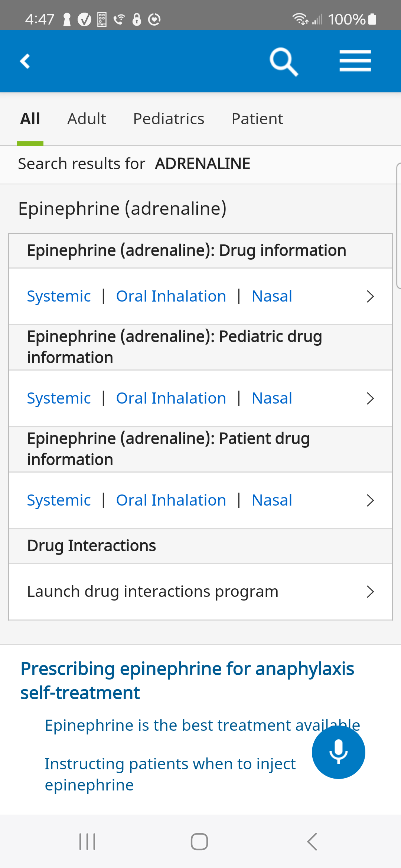The image size is (401, 868).
Task: Expand the Drug information row chevron
Action: (370, 296)
